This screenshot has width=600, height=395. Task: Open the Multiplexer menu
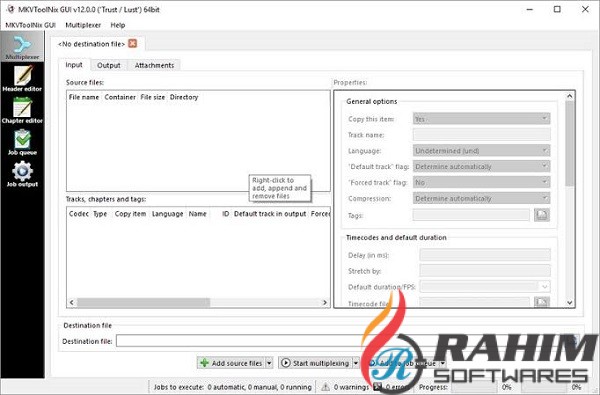coord(83,25)
